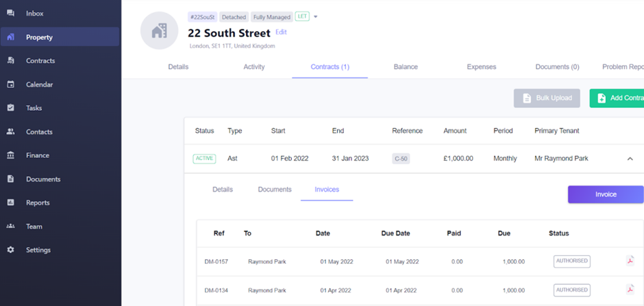Screen dimensions: 644x306
Task: Open Settings gear icon in sidebar
Action: (11, 250)
